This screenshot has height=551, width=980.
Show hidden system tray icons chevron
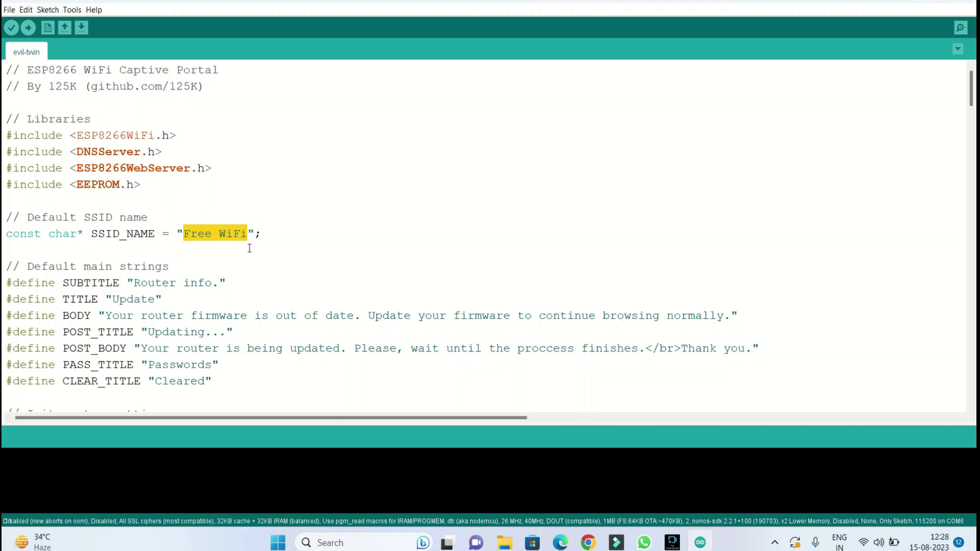point(775,542)
